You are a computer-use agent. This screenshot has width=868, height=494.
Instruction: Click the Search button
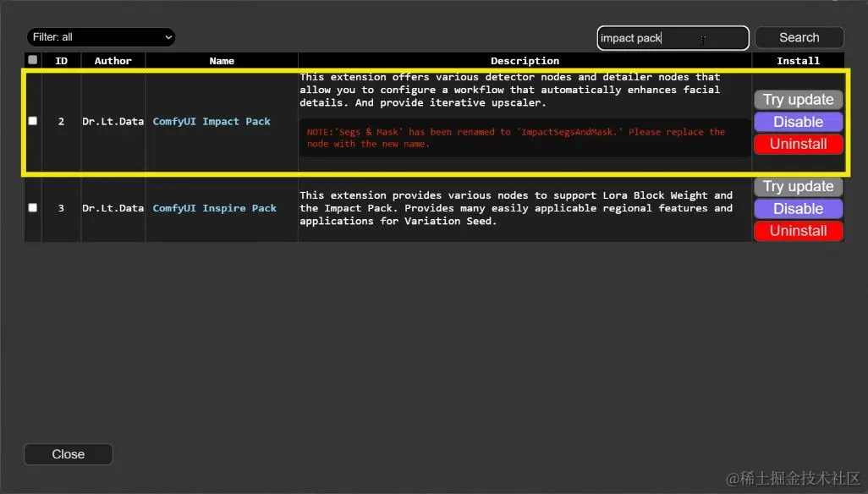coord(799,37)
